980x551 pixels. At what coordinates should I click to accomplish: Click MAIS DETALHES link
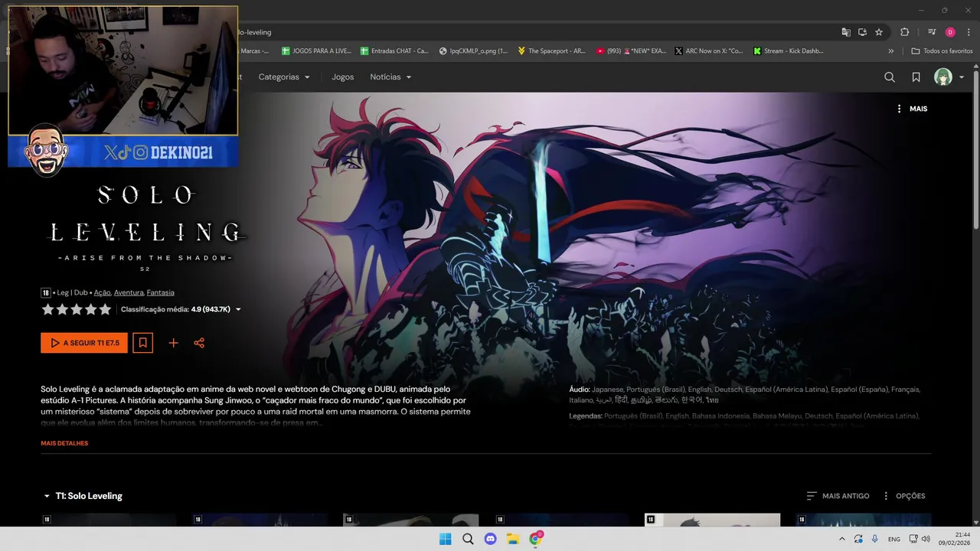(x=64, y=443)
